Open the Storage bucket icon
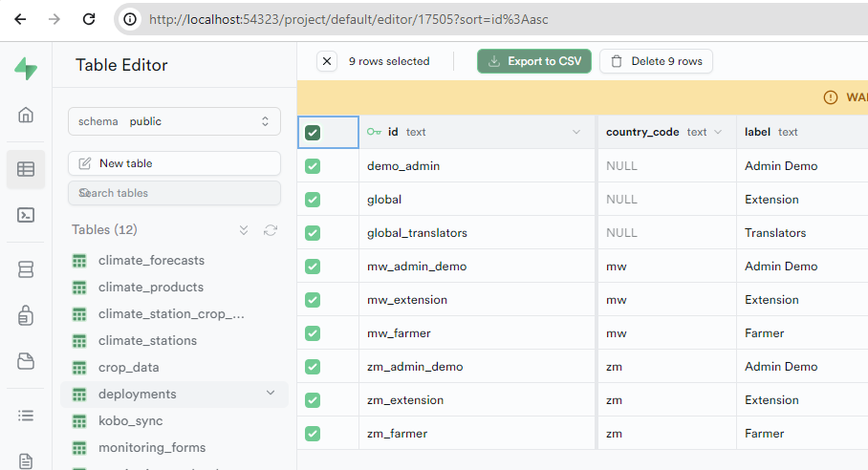The width and height of the screenshot is (868, 470). (26, 361)
